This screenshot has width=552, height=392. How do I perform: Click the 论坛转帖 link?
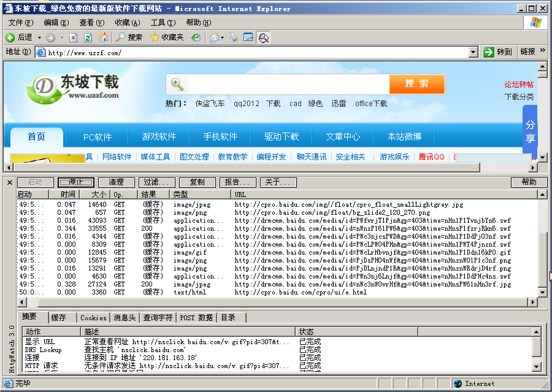click(519, 85)
